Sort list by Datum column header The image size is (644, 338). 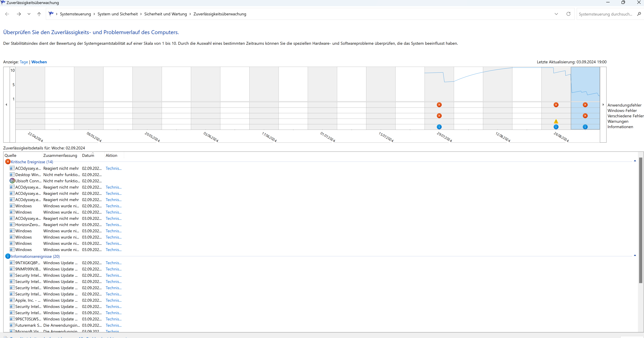click(x=88, y=155)
